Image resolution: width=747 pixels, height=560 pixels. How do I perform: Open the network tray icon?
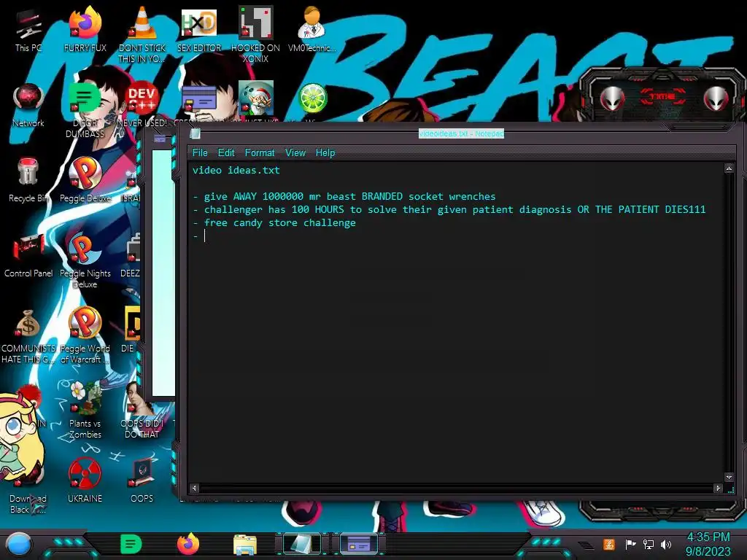(x=649, y=544)
